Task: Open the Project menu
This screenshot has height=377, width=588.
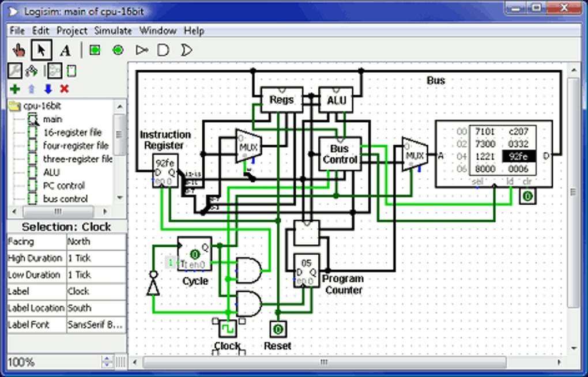Action: 71,31
